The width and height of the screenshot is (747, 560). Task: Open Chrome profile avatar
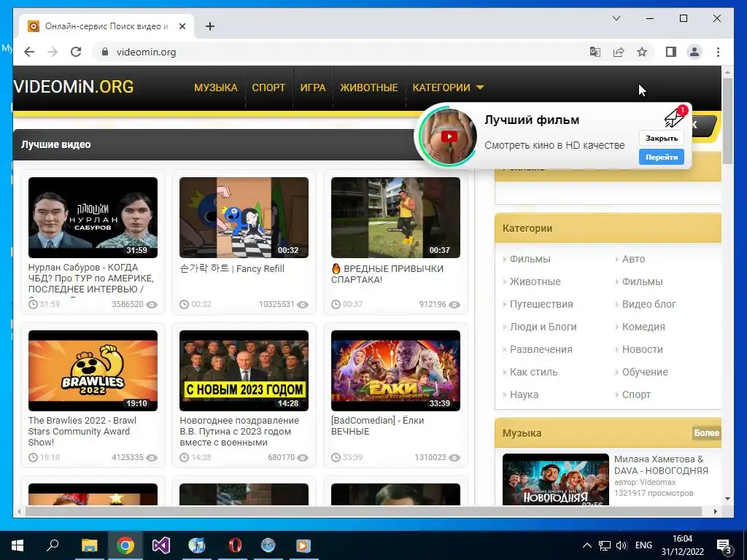pos(694,52)
